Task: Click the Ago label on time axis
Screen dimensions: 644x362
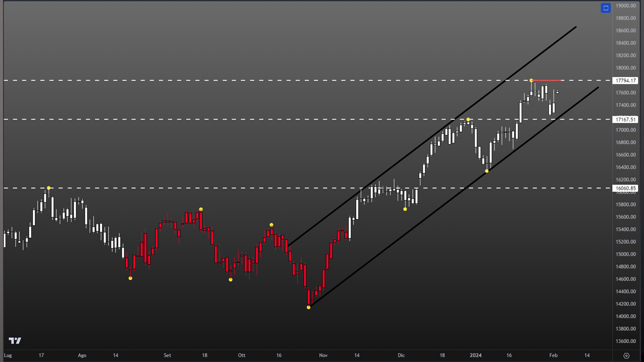Action: click(82, 355)
